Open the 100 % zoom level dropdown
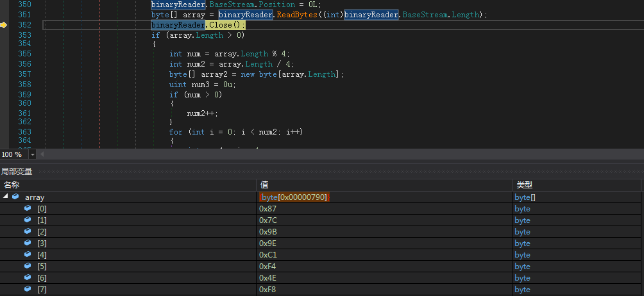This screenshot has width=644, height=296. (x=33, y=154)
